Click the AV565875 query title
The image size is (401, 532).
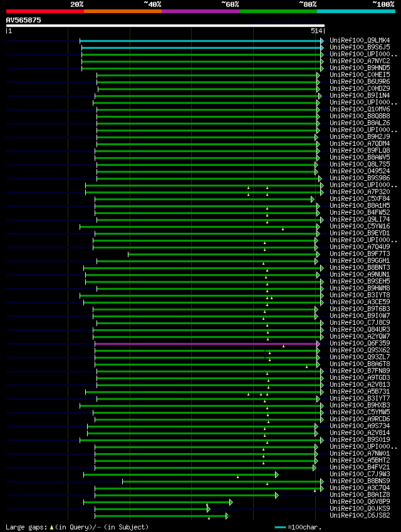pyautogui.click(x=23, y=20)
